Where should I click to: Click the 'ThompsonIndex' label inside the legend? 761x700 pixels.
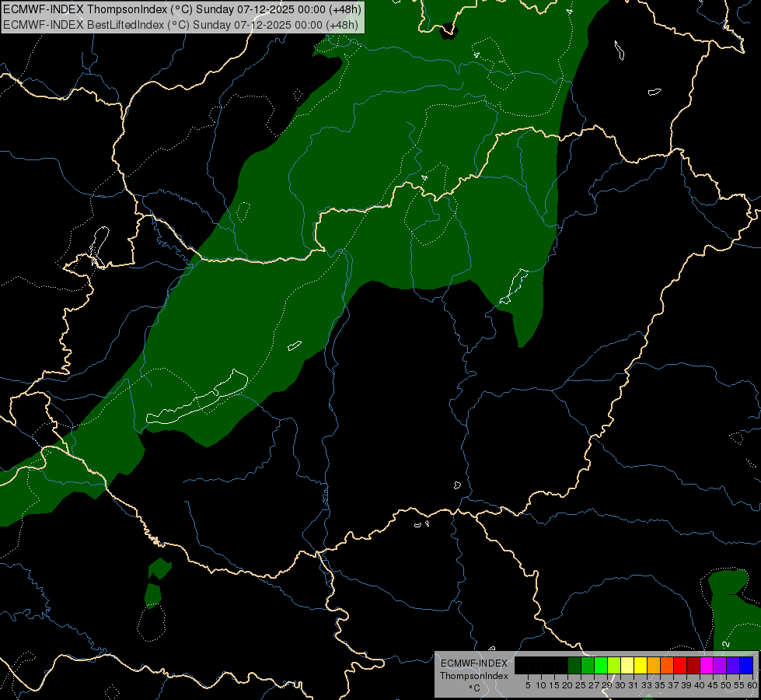[474, 676]
